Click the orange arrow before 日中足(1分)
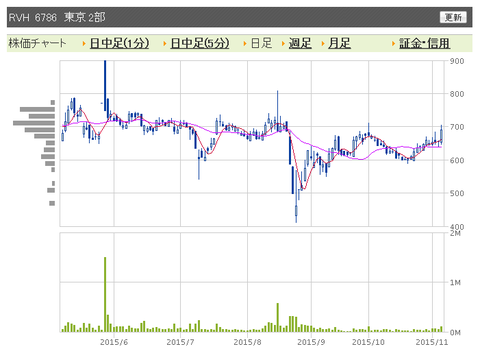The height and width of the screenshot is (362, 480). (x=84, y=43)
